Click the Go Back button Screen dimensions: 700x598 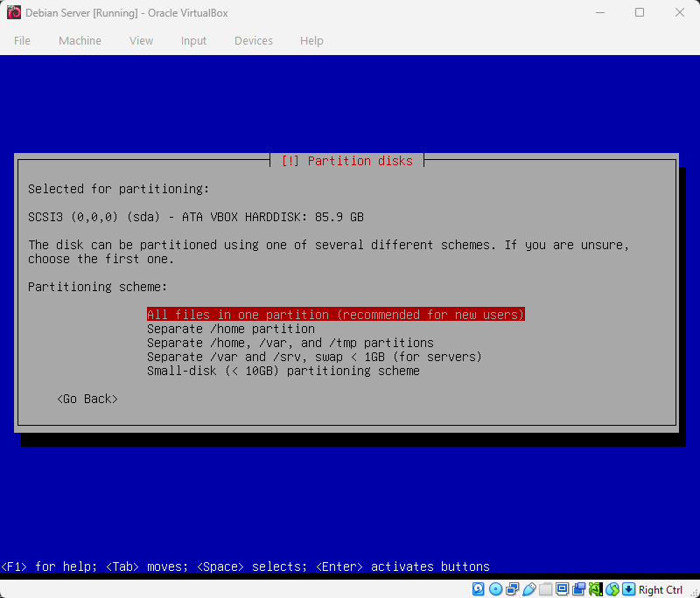(87, 399)
